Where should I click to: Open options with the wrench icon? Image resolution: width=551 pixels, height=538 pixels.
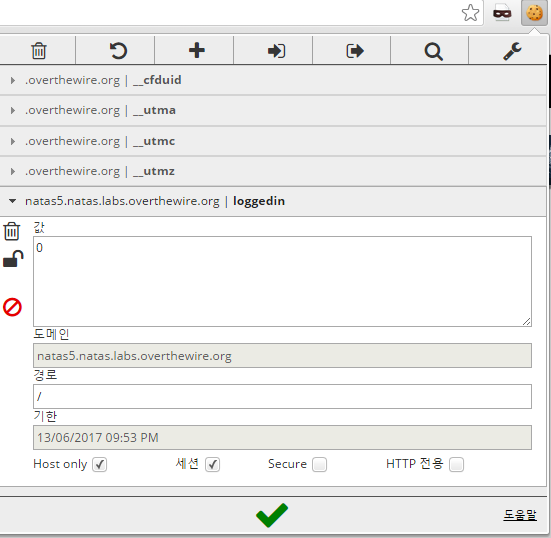click(x=512, y=51)
